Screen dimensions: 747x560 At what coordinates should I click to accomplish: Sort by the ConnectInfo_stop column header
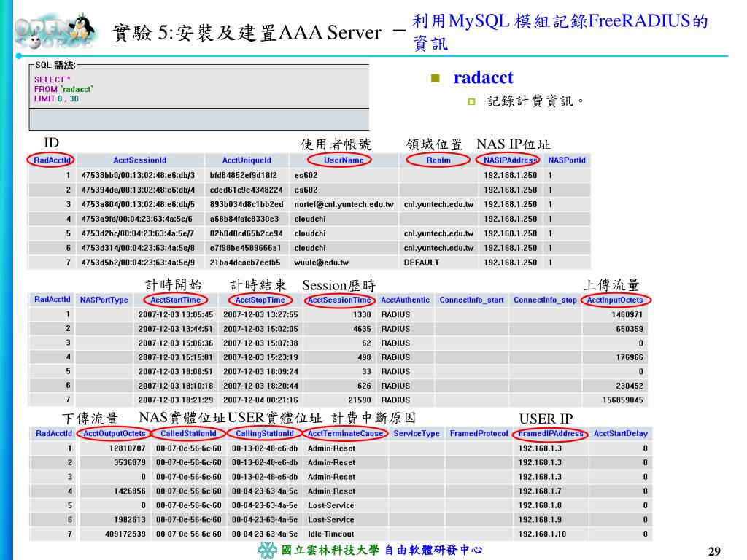tap(545, 300)
